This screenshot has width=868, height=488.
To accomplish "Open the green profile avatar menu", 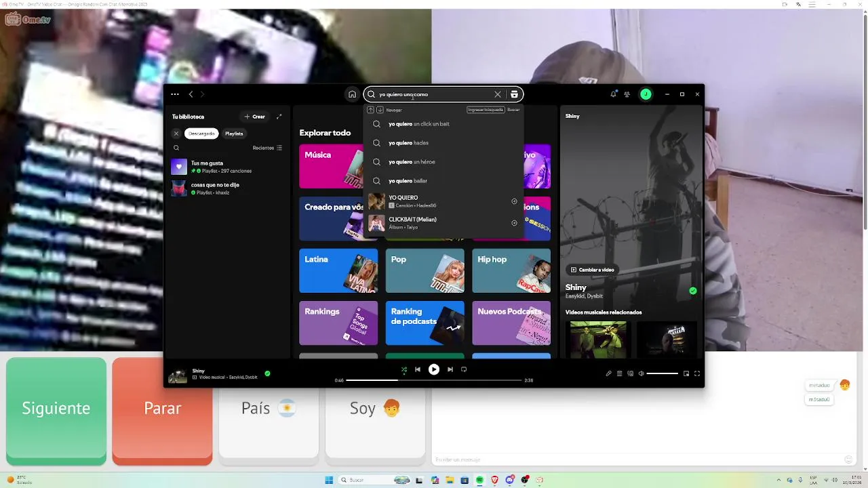I will [x=646, y=94].
